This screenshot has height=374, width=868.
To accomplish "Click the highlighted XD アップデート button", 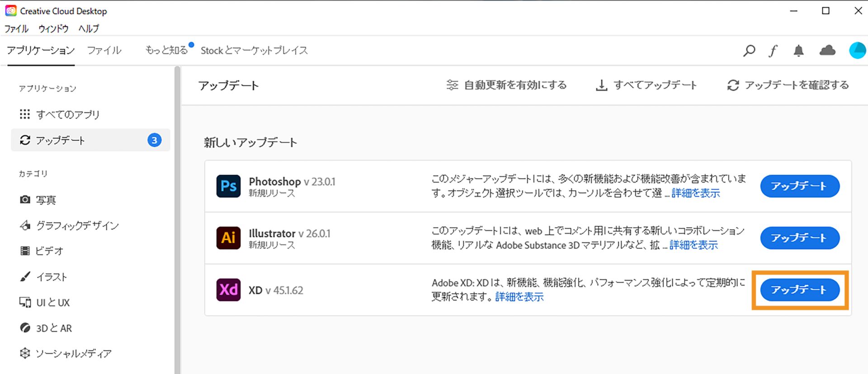I will pos(799,290).
